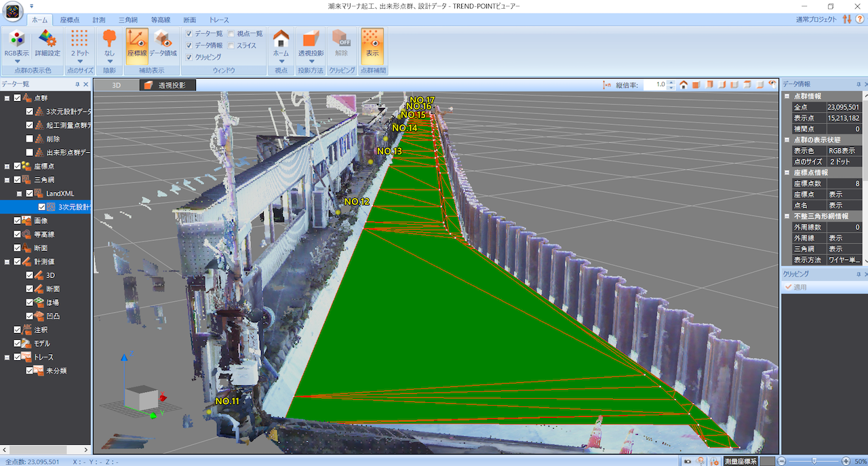Image resolution: width=868 pixels, height=466 pixels.
Task: Switch to the 等高線 ribbon tab
Action: pyautogui.click(x=160, y=20)
